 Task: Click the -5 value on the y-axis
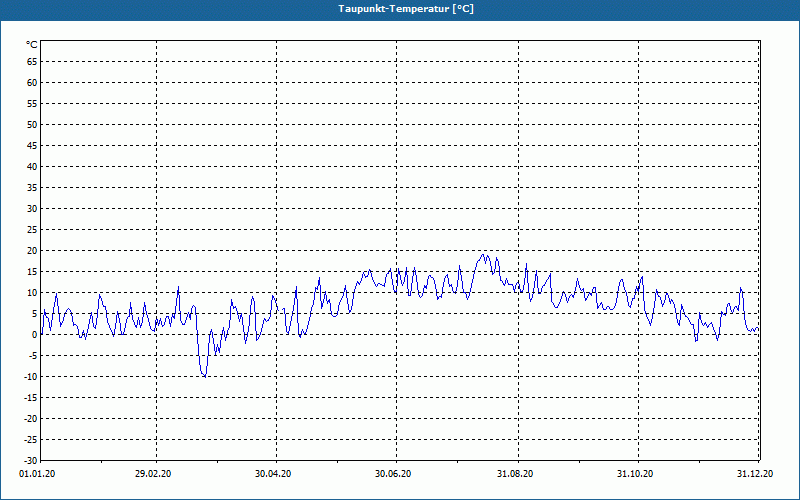click(33, 356)
